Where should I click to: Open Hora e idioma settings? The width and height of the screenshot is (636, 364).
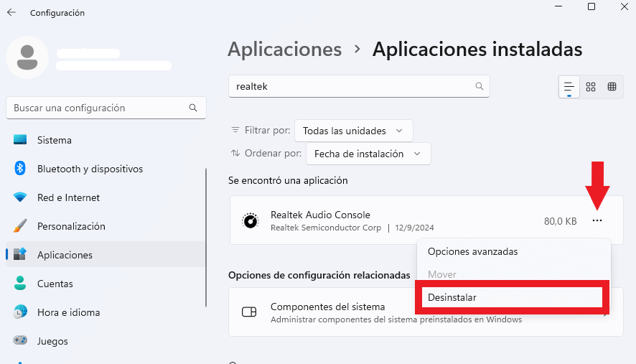coord(106,312)
